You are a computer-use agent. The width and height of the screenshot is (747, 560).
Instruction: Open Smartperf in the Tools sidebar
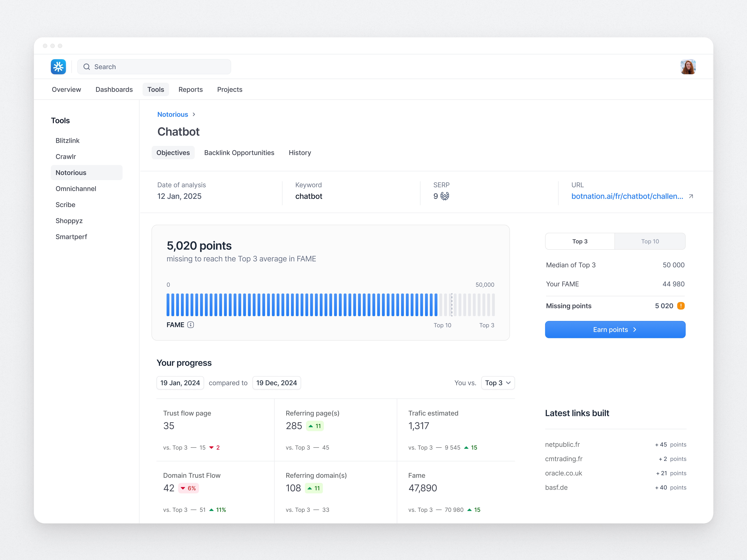[71, 237]
